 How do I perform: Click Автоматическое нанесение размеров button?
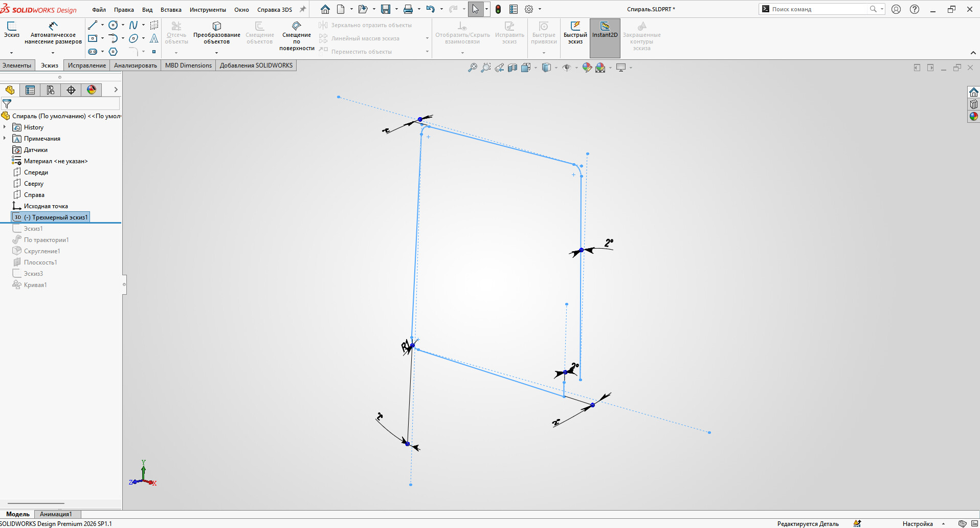click(53, 35)
